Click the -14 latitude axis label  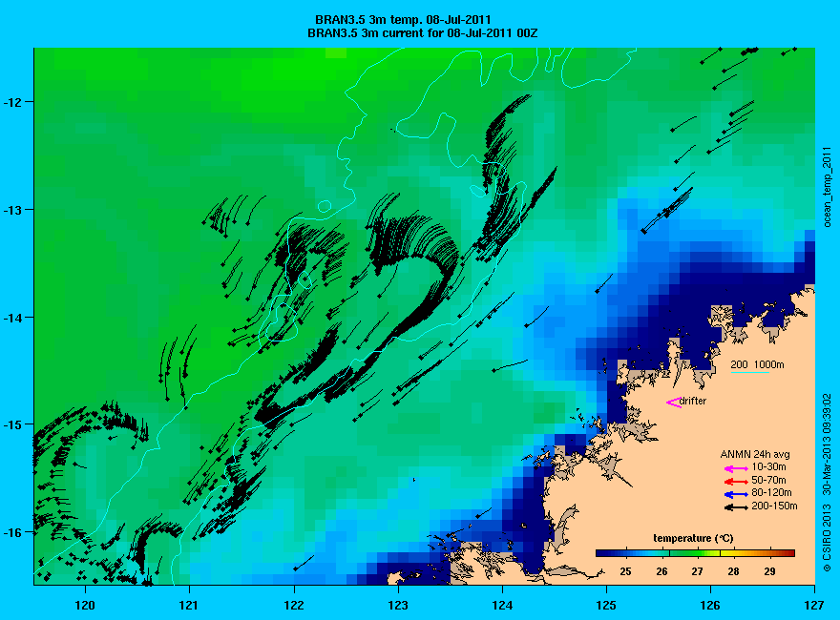[11, 318]
